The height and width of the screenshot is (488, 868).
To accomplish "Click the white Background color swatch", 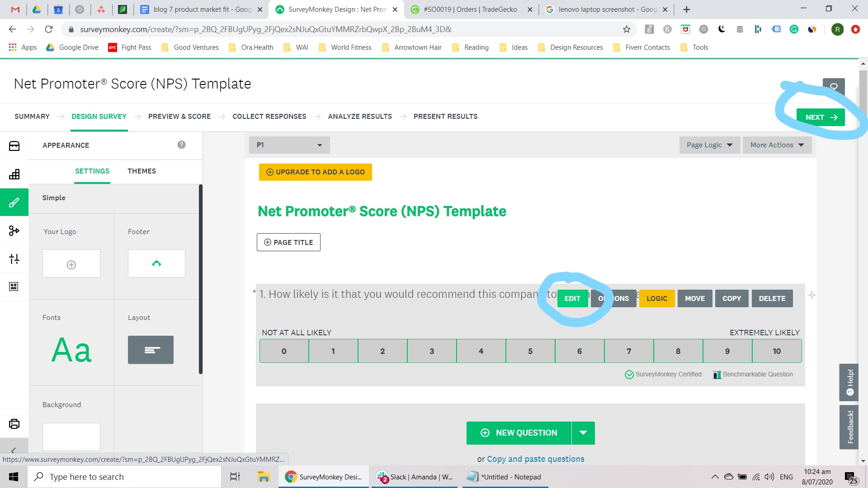I will pyautogui.click(x=71, y=436).
